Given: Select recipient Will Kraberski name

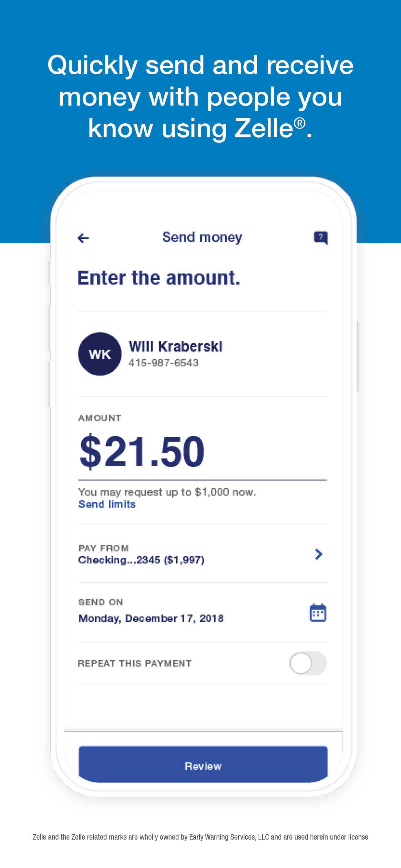Looking at the screenshot, I should tap(176, 346).
